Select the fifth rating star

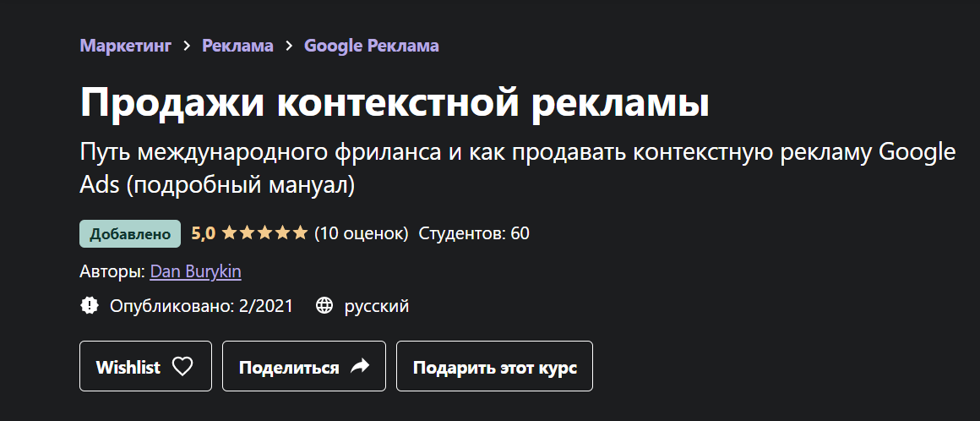coord(300,233)
